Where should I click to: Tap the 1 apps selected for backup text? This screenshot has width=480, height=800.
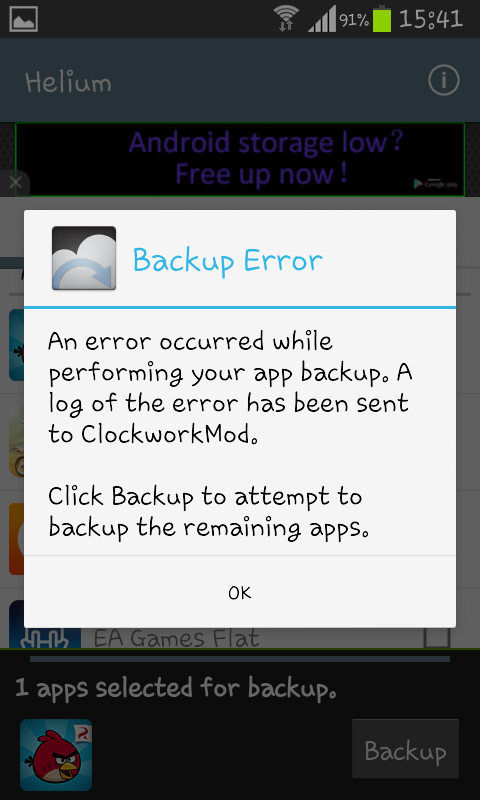(176, 688)
